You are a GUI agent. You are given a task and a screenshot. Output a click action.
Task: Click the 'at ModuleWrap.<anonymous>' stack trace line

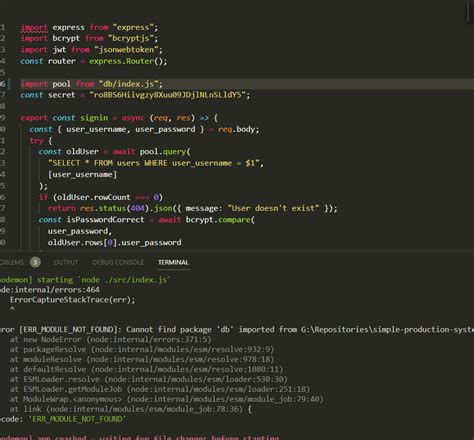167,399
